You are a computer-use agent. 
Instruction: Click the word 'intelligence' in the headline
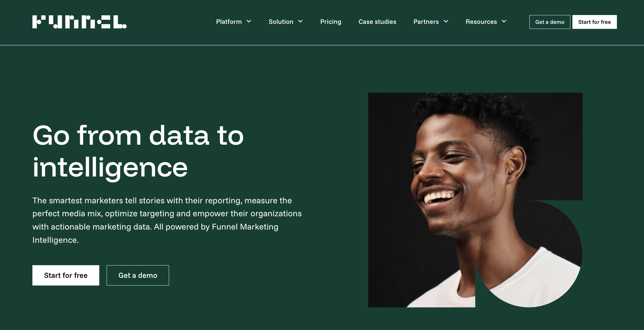click(110, 167)
